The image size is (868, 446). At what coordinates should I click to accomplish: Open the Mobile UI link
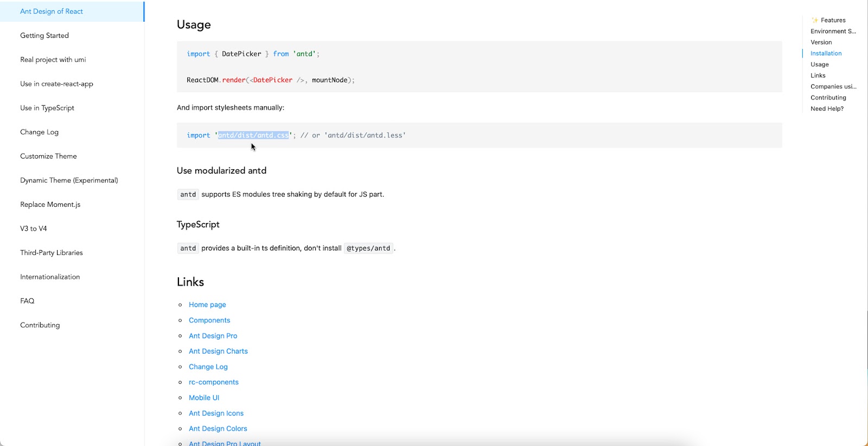204,398
